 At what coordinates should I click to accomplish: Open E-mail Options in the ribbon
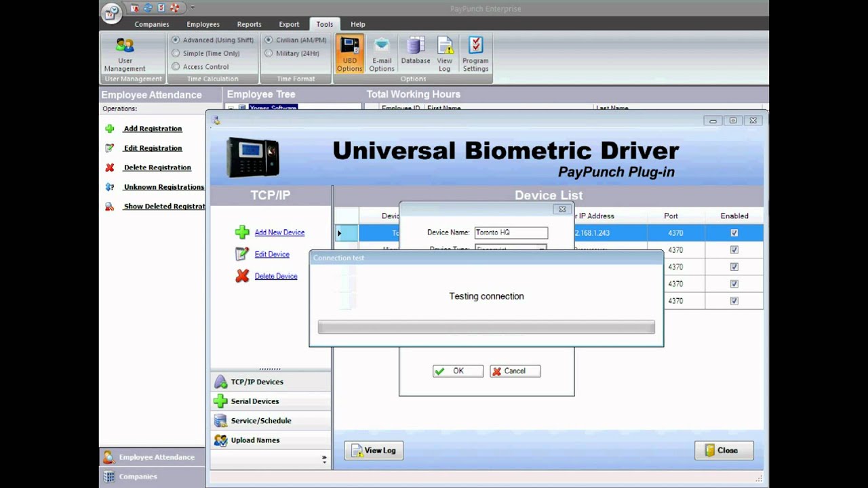click(x=381, y=54)
